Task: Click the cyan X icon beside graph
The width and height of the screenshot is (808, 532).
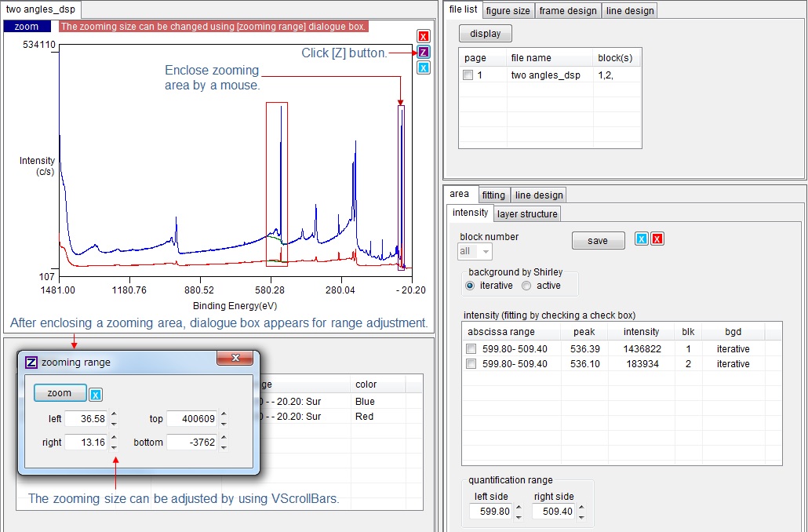Action: (x=424, y=67)
